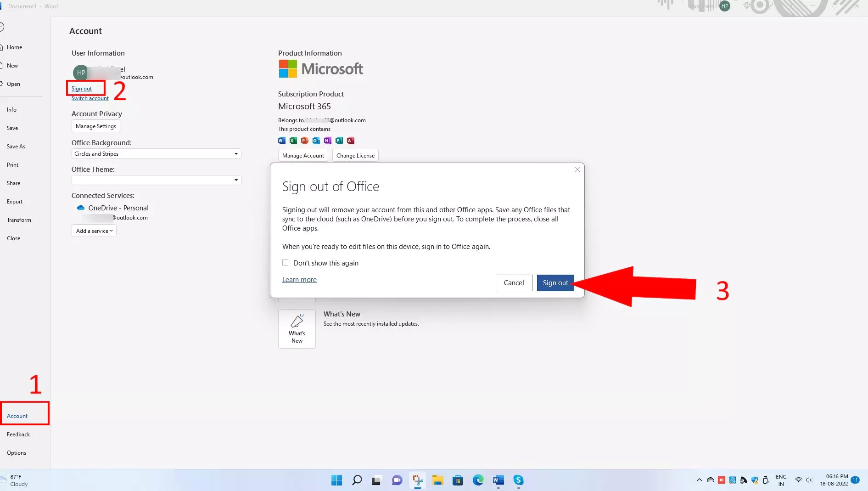The width and height of the screenshot is (868, 491).
Task: Select the OneNote icon in product list
Action: [327, 141]
